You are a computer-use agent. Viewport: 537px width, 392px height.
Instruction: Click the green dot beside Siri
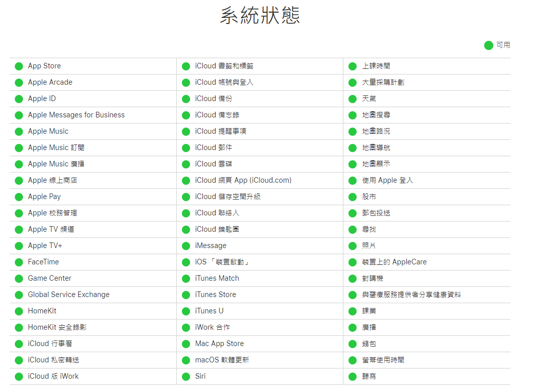[185, 376]
